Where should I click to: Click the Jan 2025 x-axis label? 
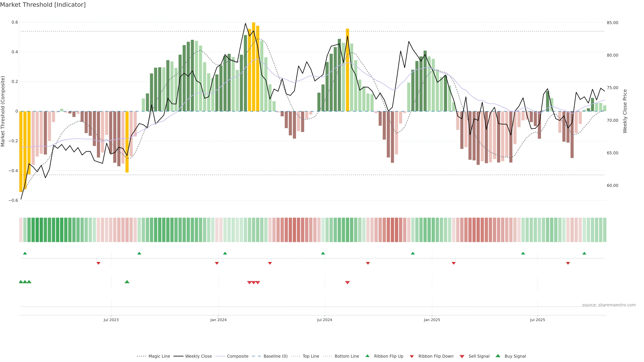point(432,320)
